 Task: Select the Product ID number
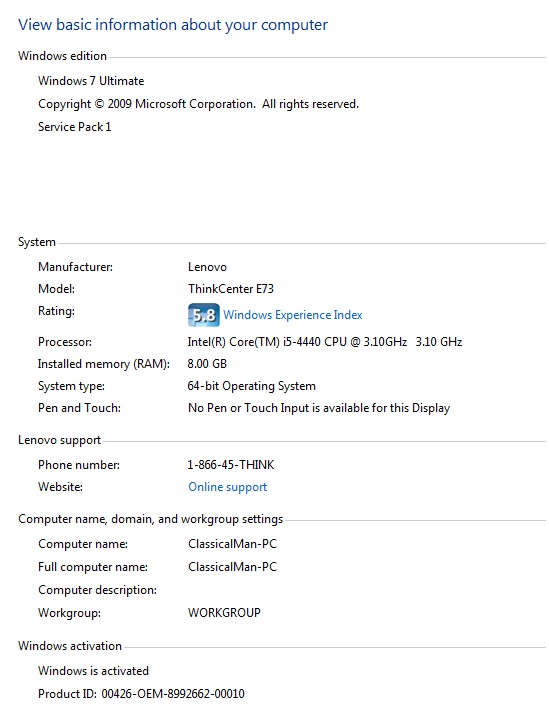click(x=173, y=694)
